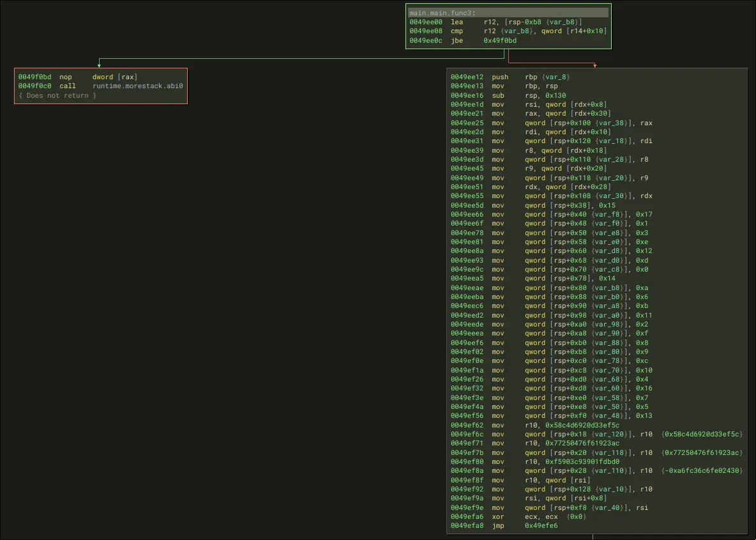Click the main.main.func3 function header
This screenshot has height=540, width=756.
441,12
